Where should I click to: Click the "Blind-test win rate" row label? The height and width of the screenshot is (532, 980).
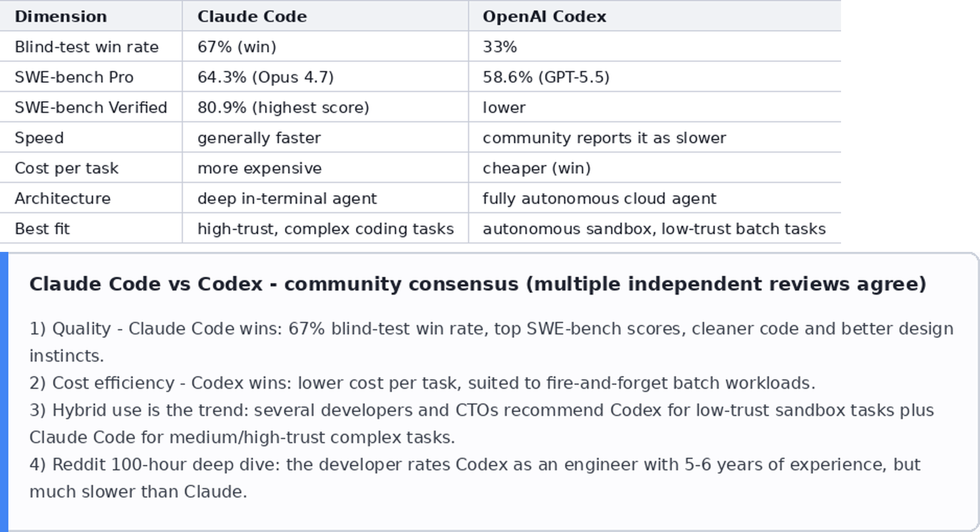point(91,47)
